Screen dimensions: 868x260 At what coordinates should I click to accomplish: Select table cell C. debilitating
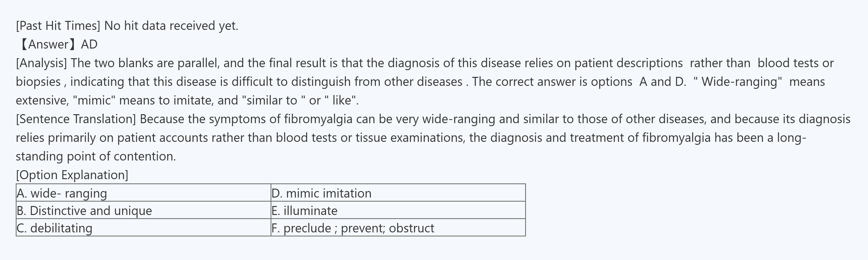pos(55,228)
